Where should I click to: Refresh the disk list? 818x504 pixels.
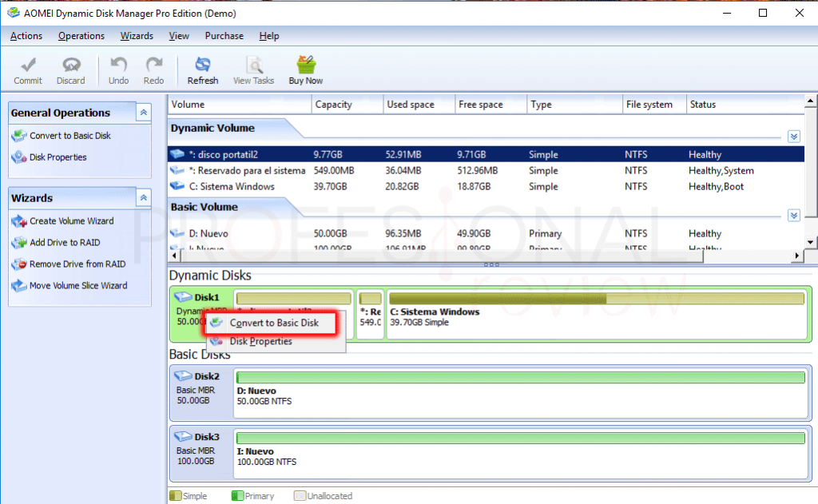point(202,70)
